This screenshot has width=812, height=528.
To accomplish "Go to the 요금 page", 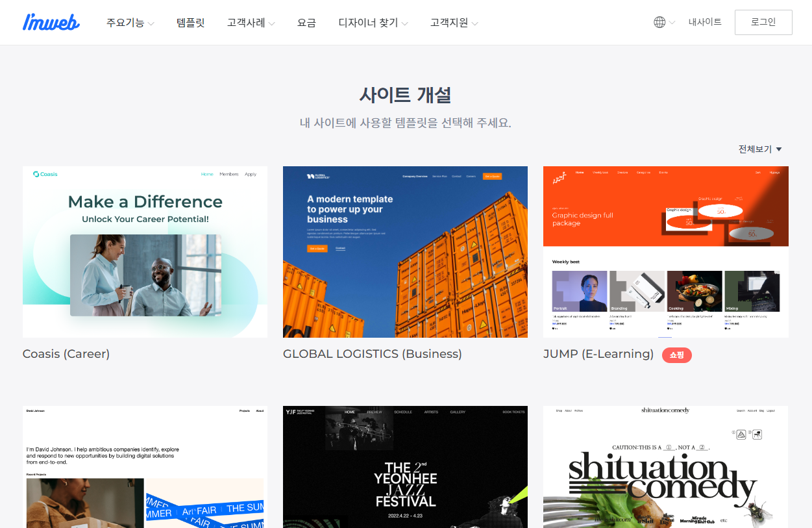I will 306,23.
